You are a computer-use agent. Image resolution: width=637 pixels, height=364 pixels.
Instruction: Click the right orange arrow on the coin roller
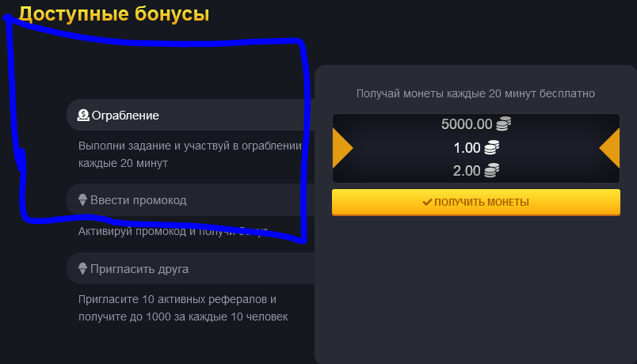(609, 148)
